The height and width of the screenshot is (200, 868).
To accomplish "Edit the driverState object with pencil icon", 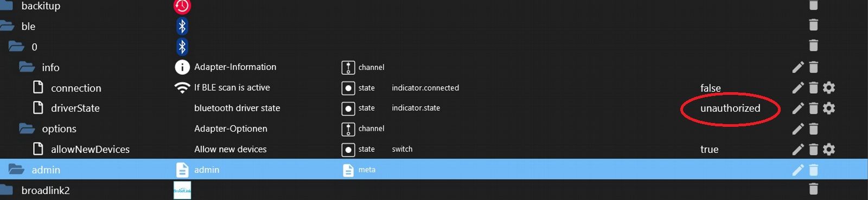I will [797, 108].
